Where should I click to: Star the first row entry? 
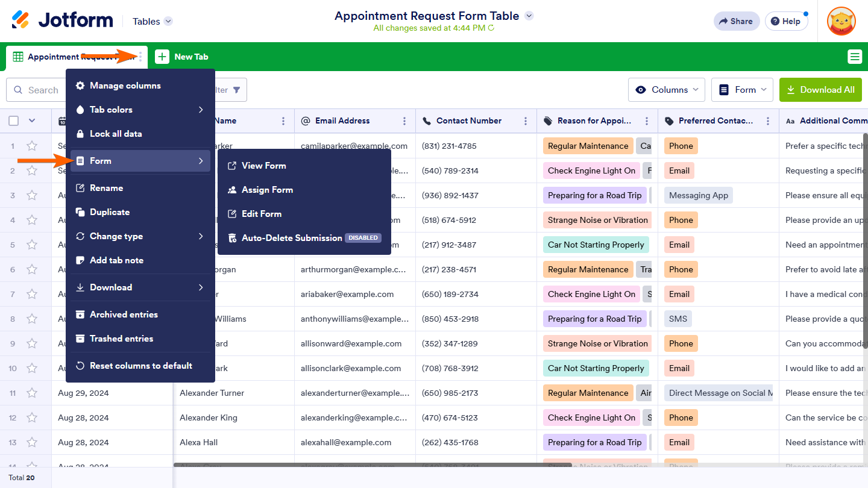click(x=32, y=146)
